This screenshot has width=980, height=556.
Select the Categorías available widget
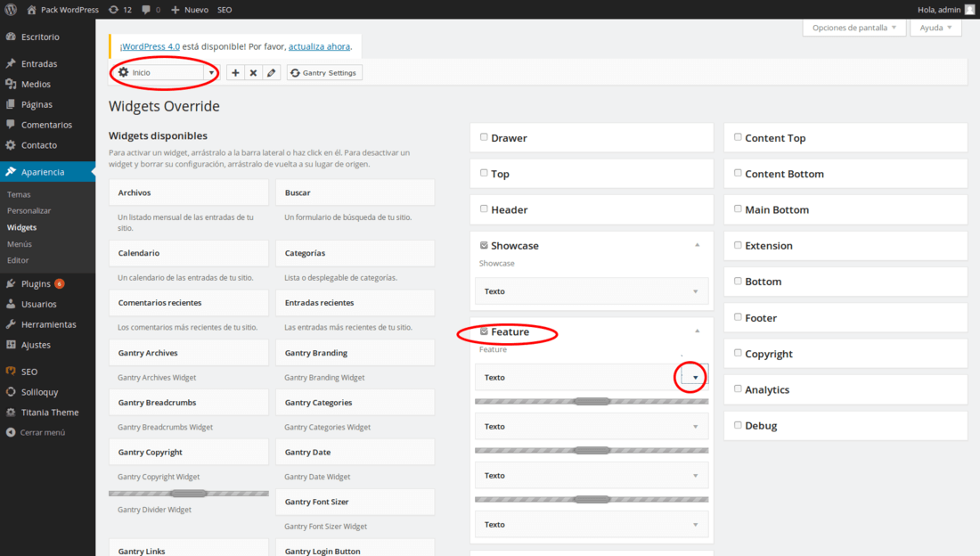tap(355, 253)
